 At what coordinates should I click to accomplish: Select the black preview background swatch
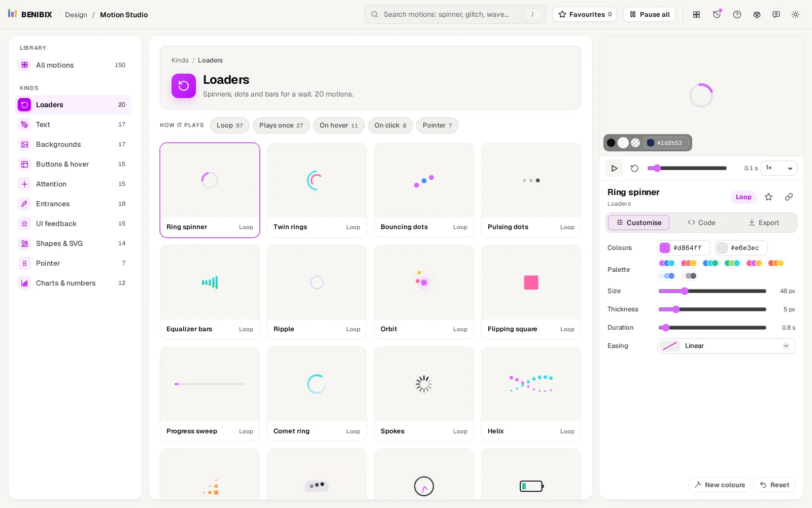click(x=611, y=143)
